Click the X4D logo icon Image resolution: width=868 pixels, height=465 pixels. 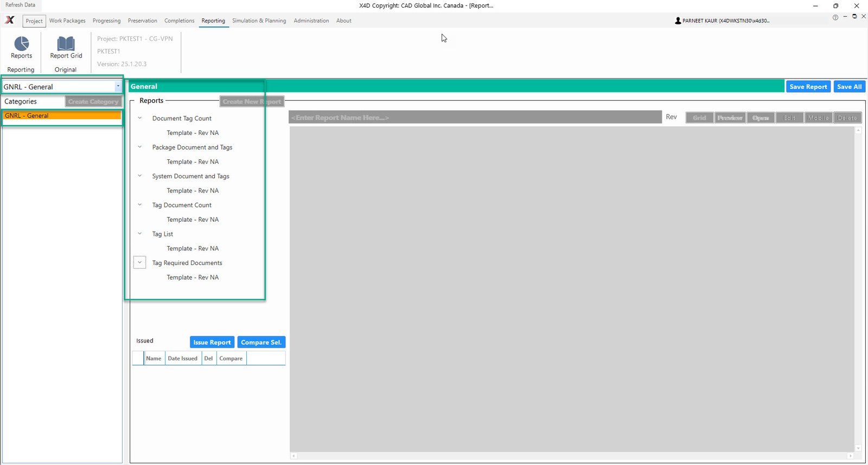(10, 20)
